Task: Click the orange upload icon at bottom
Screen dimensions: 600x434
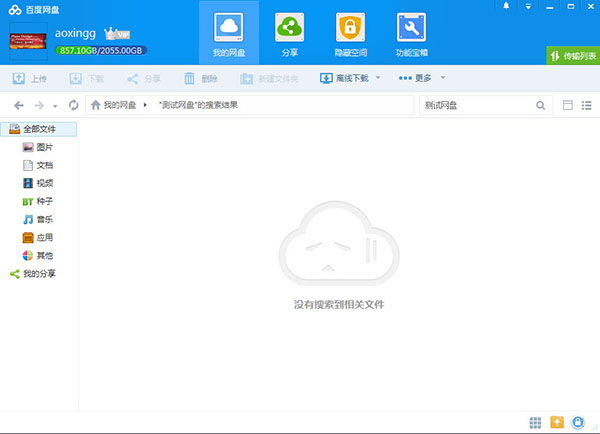Action: tap(557, 422)
